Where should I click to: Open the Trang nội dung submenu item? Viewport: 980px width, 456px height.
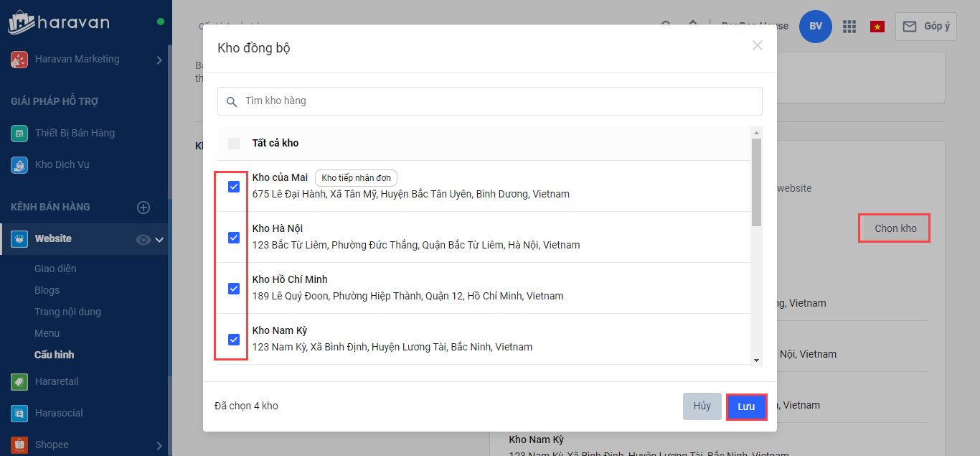coord(67,312)
